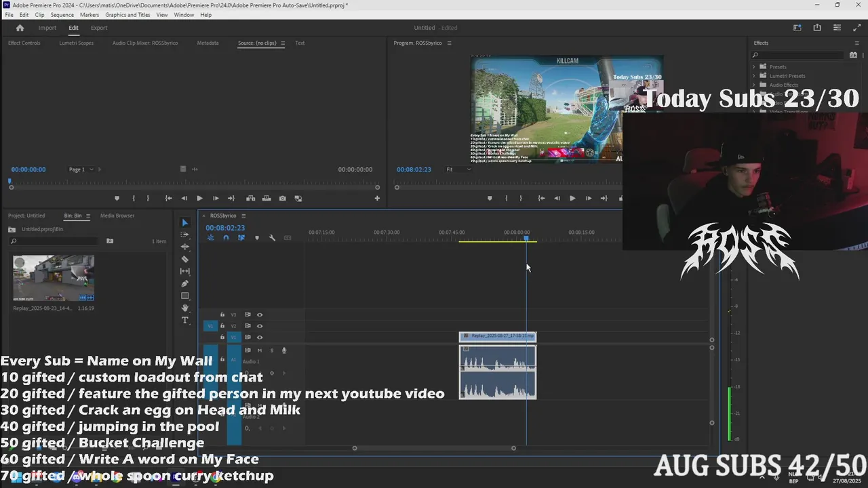Toggle insert sequences as nests option

coord(211,238)
